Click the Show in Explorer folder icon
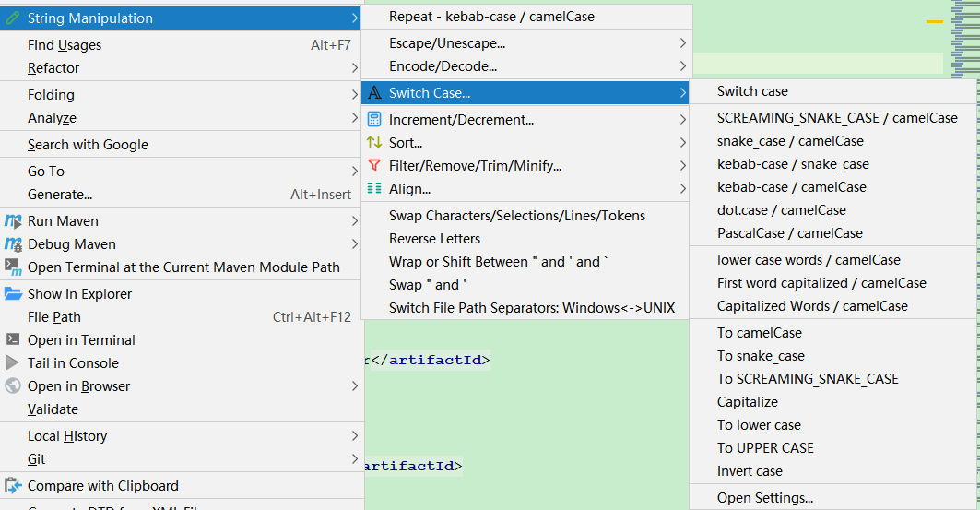 click(x=13, y=294)
